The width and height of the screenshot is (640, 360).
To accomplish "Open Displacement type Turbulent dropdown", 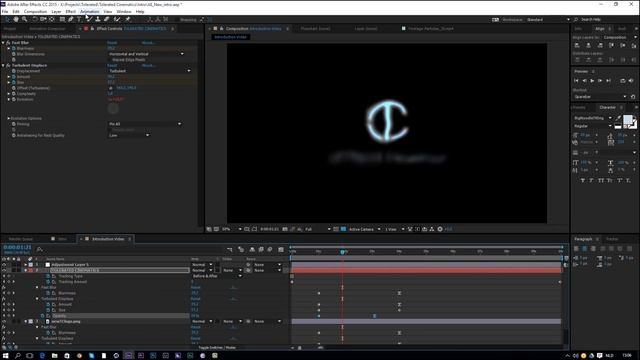I will point(149,71).
